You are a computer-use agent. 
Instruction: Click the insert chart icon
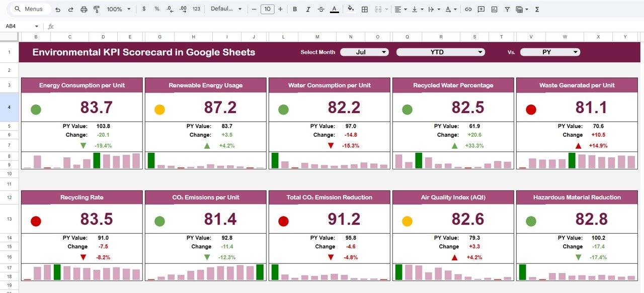494,9
